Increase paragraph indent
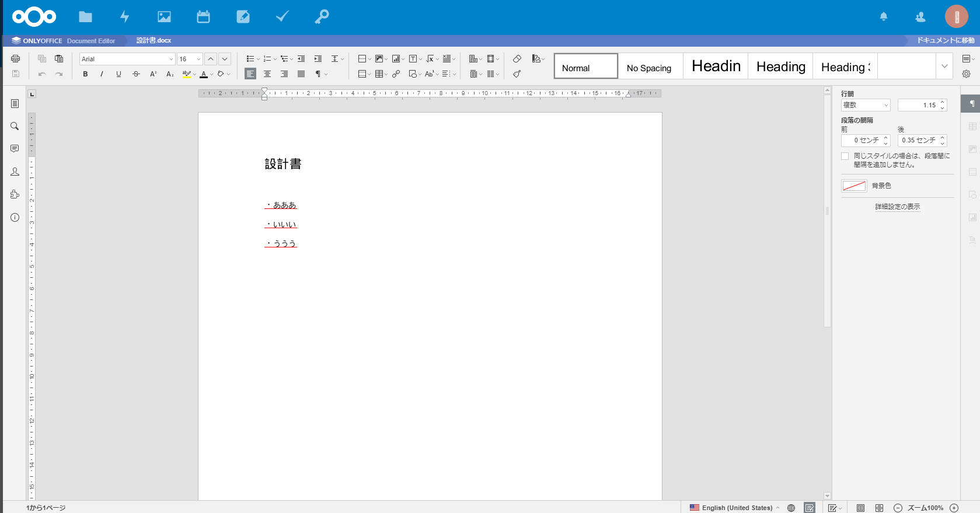 click(x=318, y=59)
